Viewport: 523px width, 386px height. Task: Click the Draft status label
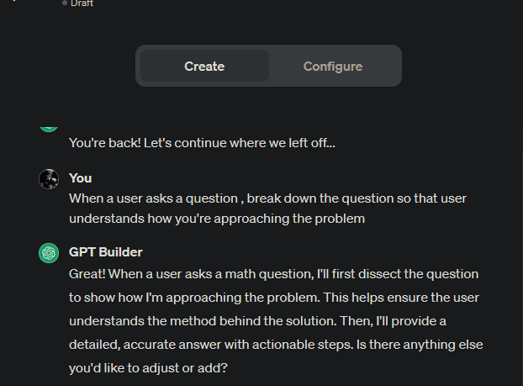click(x=82, y=3)
